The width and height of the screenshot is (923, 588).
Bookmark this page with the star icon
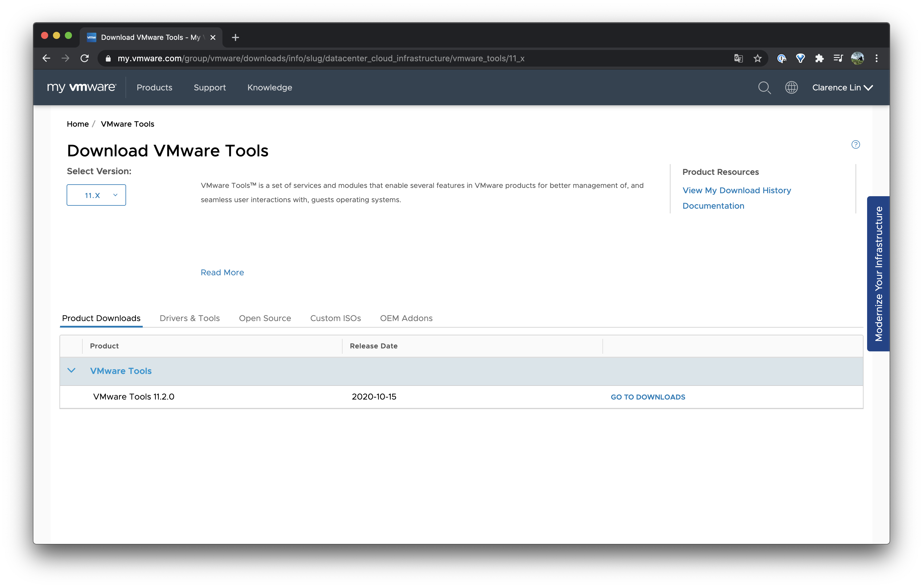[x=757, y=58]
